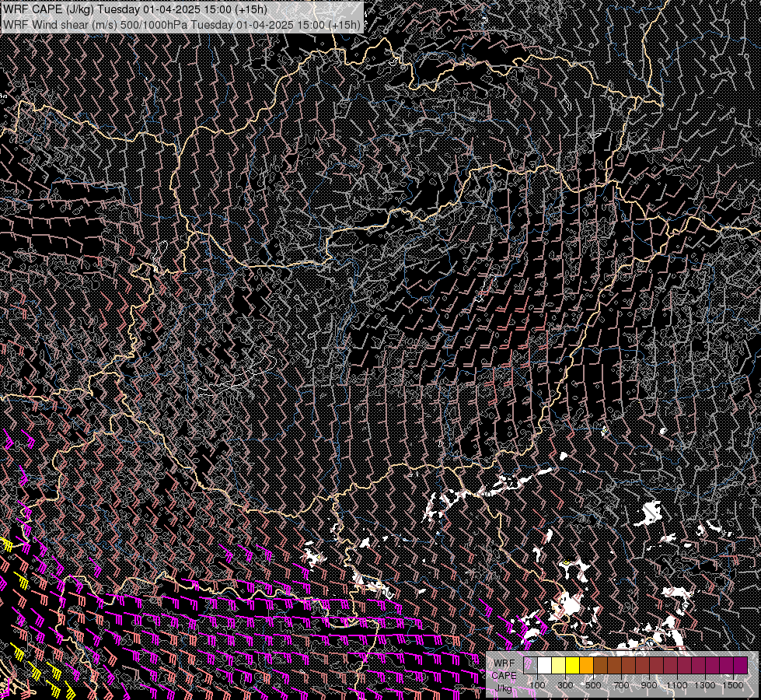
Task: Click the 700 legend value label
Action: point(621,685)
